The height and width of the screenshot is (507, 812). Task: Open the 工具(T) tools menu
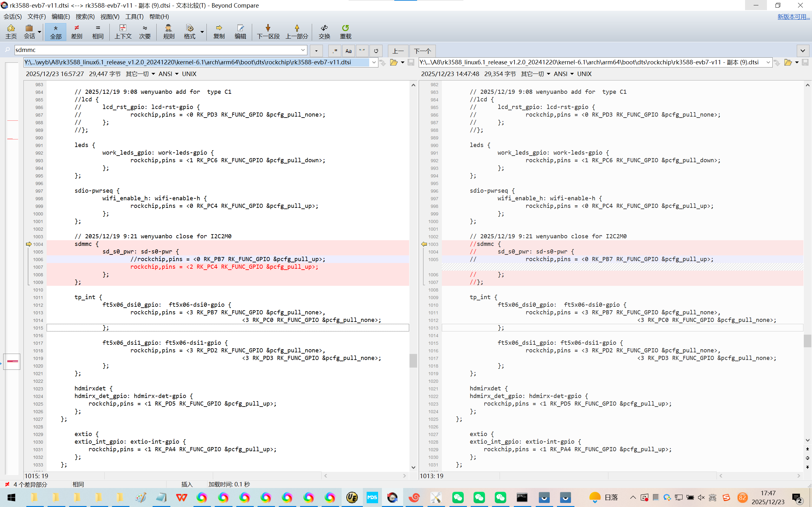[134, 16]
